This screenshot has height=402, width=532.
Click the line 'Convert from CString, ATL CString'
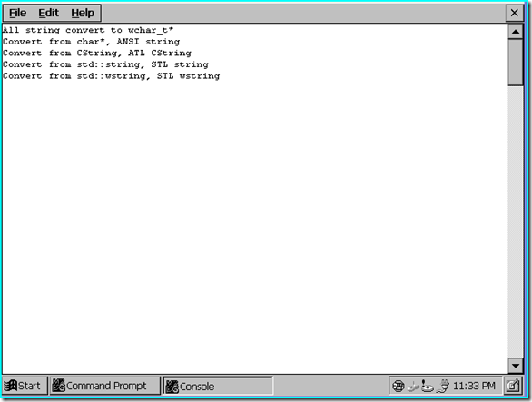(97, 54)
